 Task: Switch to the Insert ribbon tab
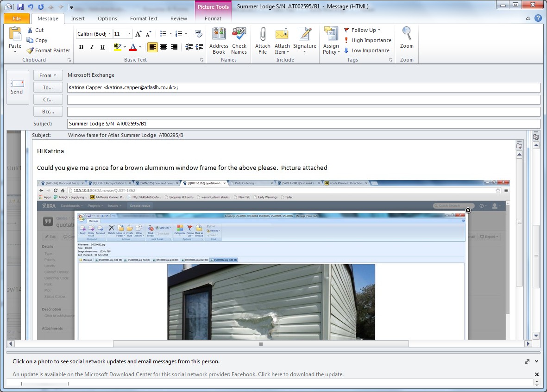78,19
